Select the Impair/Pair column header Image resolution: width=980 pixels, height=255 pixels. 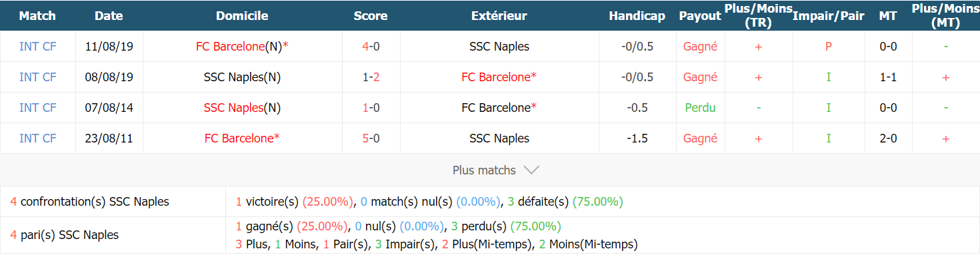[x=829, y=16]
